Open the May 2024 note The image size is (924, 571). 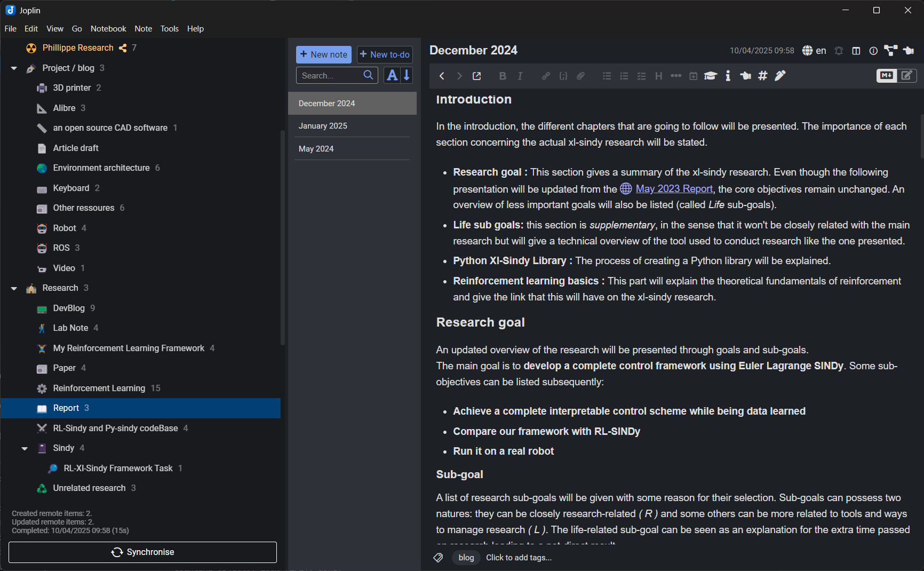click(352, 149)
